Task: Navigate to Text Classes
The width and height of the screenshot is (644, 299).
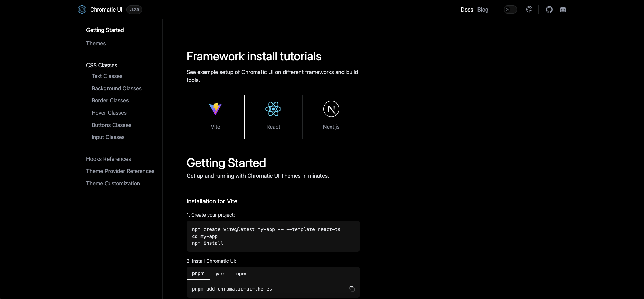Action: (x=107, y=76)
